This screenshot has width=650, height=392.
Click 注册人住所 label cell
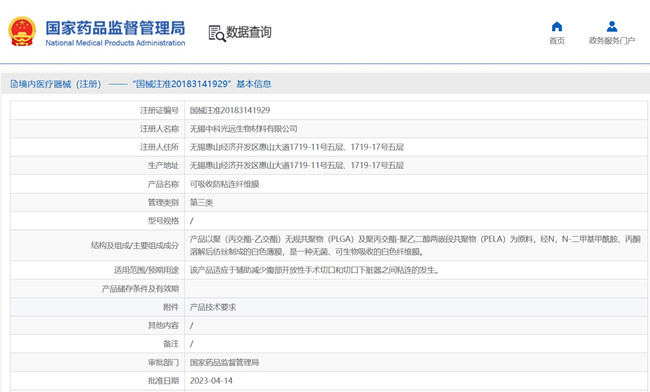pyautogui.click(x=97, y=147)
